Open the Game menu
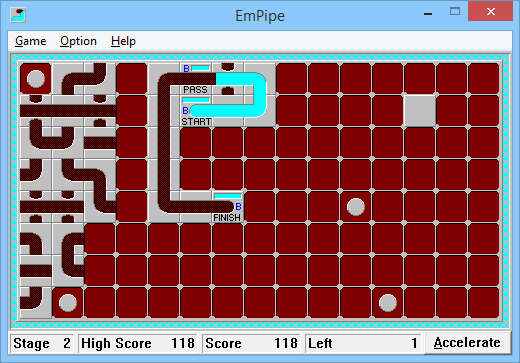520x363 pixels. click(x=31, y=41)
